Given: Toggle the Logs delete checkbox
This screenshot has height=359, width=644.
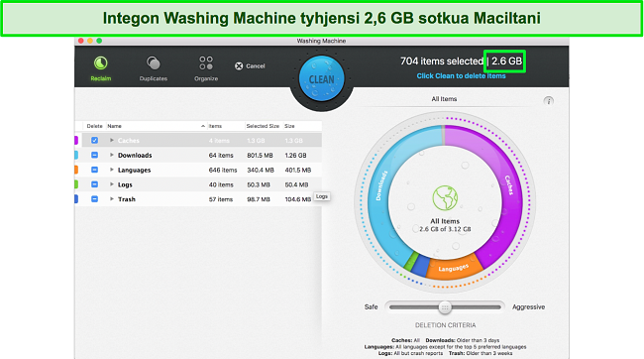Looking at the screenshot, I should [94, 184].
